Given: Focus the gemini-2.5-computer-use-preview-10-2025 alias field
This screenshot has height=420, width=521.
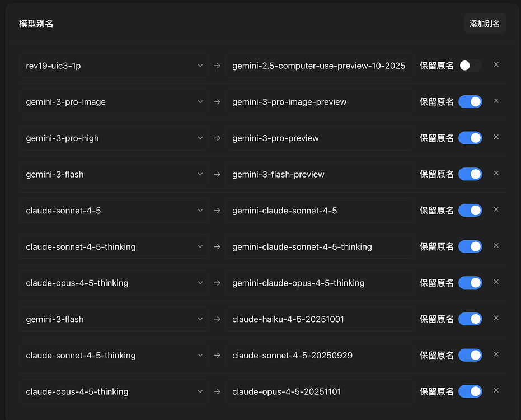Looking at the screenshot, I should pyautogui.click(x=320, y=66).
